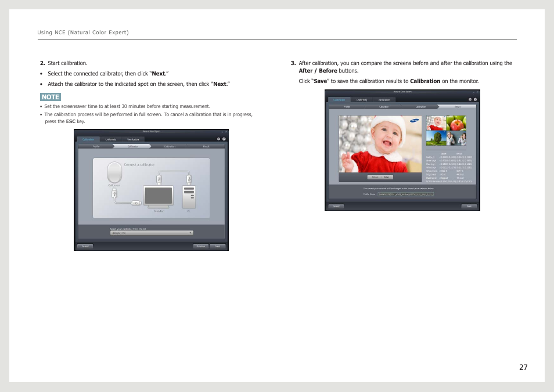Screen dimensions: 554x392
Task: Click the Previous button
Action: tap(201, 246)
